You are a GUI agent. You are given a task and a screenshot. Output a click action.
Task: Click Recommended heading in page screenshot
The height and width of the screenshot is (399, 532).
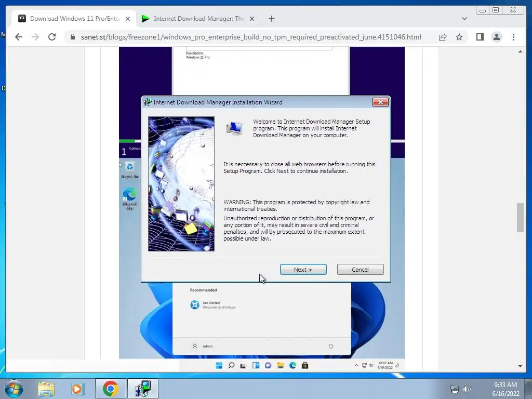tap(203, 290)
